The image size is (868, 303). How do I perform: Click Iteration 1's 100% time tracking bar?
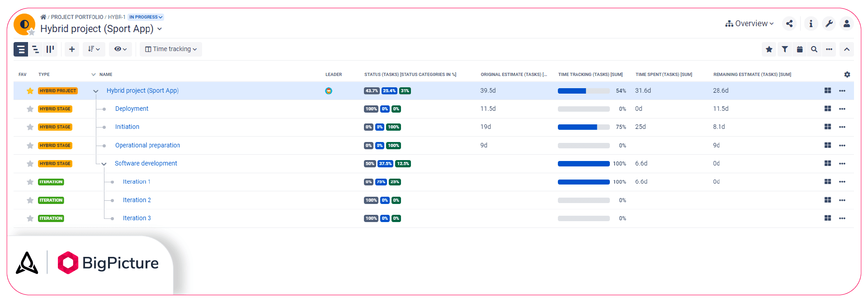click(584, 182)
